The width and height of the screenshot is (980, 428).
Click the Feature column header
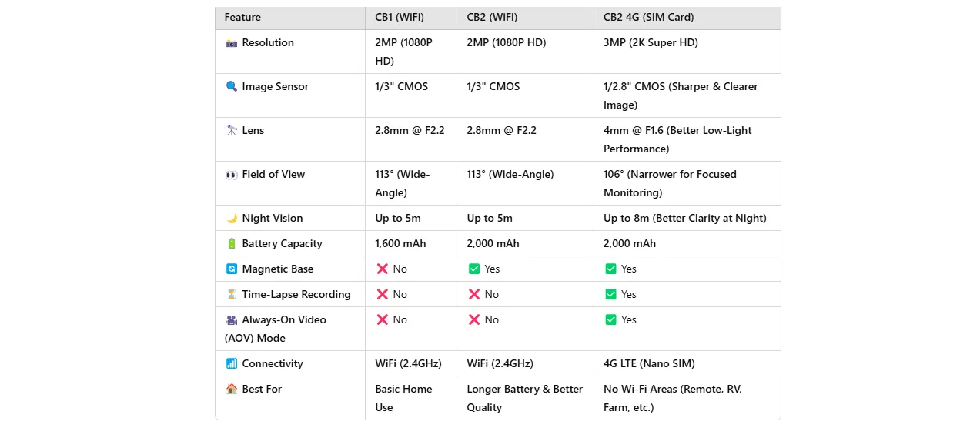242,18
